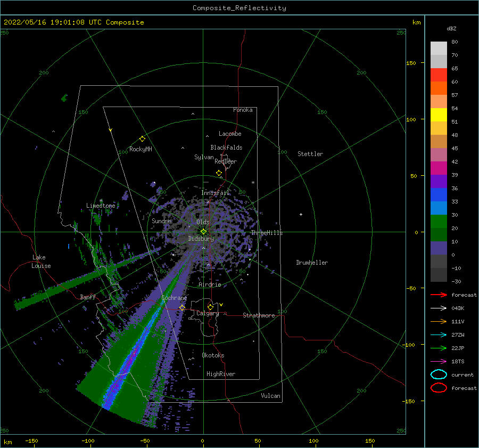Select the 51 dBZ yellow color swatch
This screenshot has width=479, height=448.
[439, 115]
